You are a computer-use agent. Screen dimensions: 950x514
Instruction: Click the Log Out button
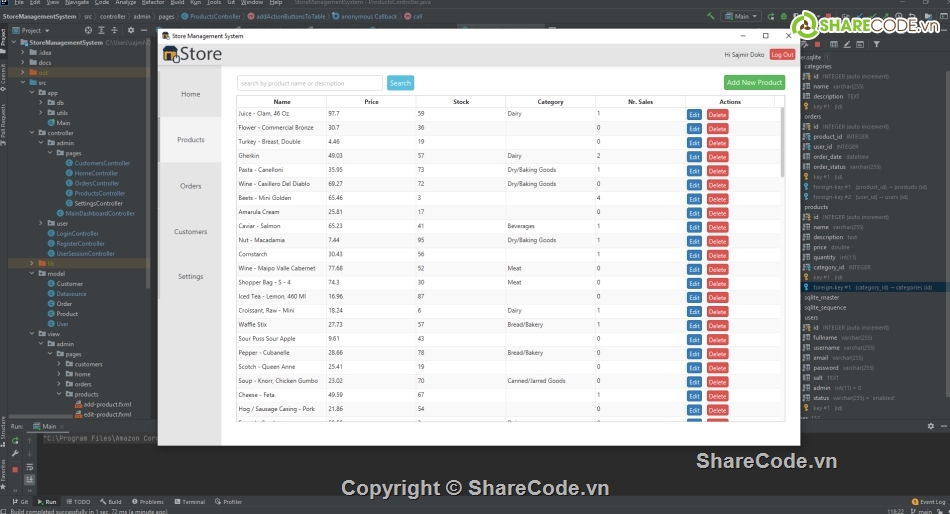(782, 55)
